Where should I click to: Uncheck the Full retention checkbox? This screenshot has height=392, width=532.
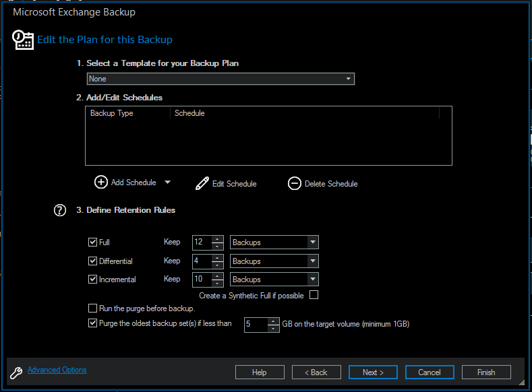tap(93, 242)
